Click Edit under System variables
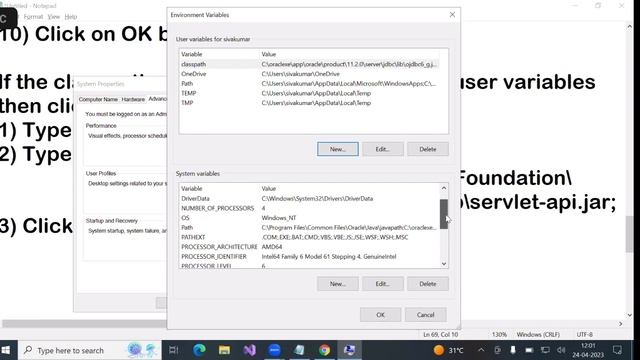Viewport: 640px width, 360px height. pos(382,284)
